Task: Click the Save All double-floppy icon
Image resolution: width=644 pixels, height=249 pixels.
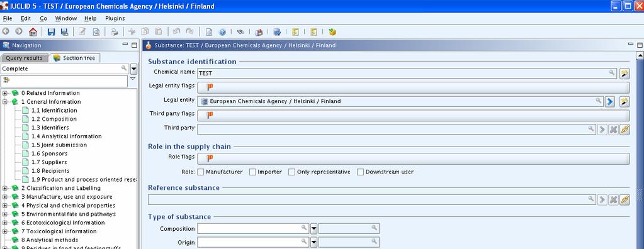Action: pos(64,31)
